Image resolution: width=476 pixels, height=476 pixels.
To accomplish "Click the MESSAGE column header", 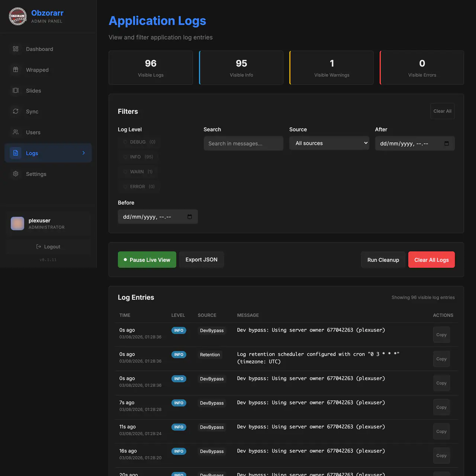I will [x=248, y=315].
